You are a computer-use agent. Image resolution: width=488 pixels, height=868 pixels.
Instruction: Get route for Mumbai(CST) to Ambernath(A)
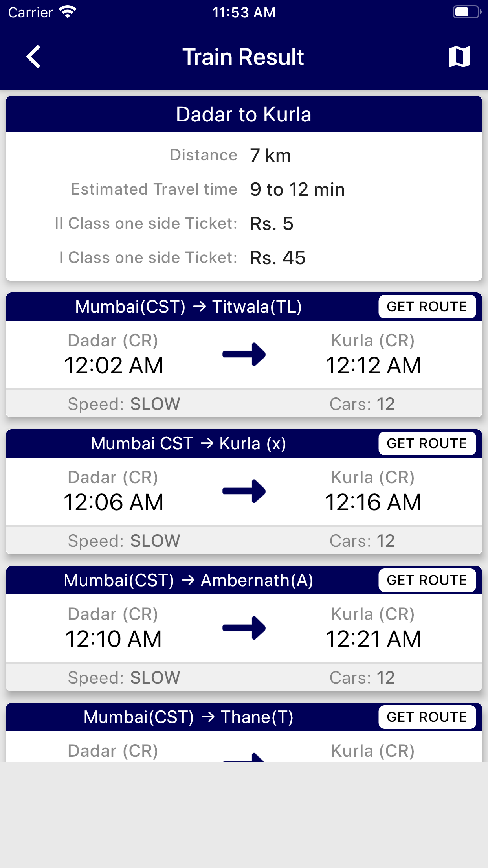pos(427,580)
